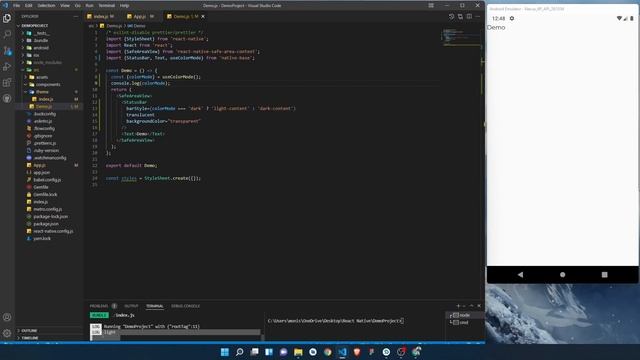Open the Accounts icon in activity bar
The height and width of the screenshot is (360, 640).
tap(7, 317)
